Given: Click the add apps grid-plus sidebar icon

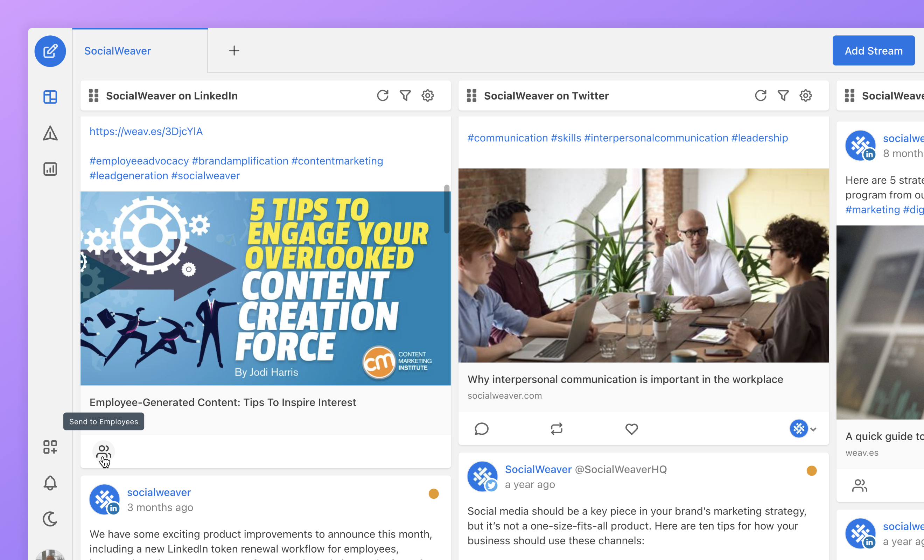Looking at the screenshot, I should 50,447.
